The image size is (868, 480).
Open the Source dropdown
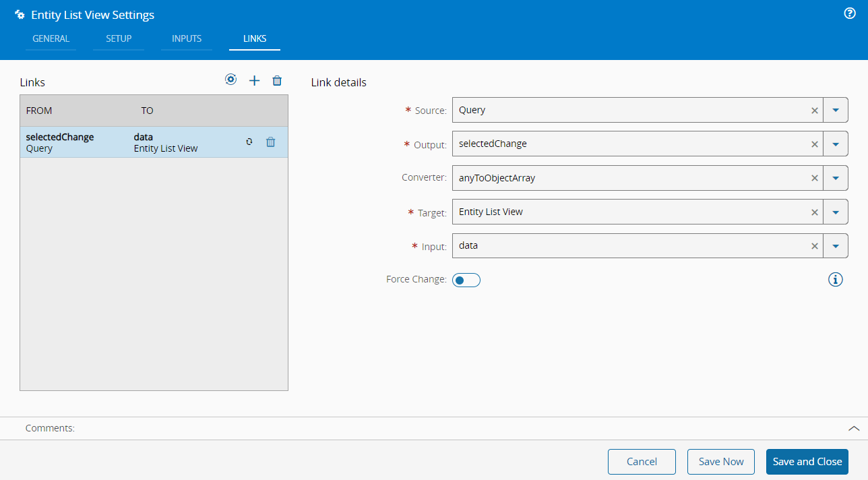click(836, 110)
